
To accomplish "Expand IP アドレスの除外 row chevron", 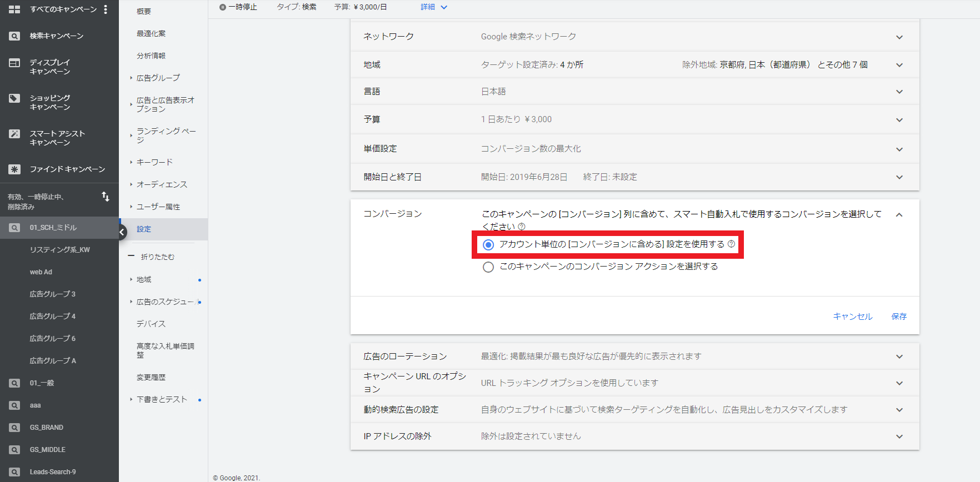I will [899, 436].
